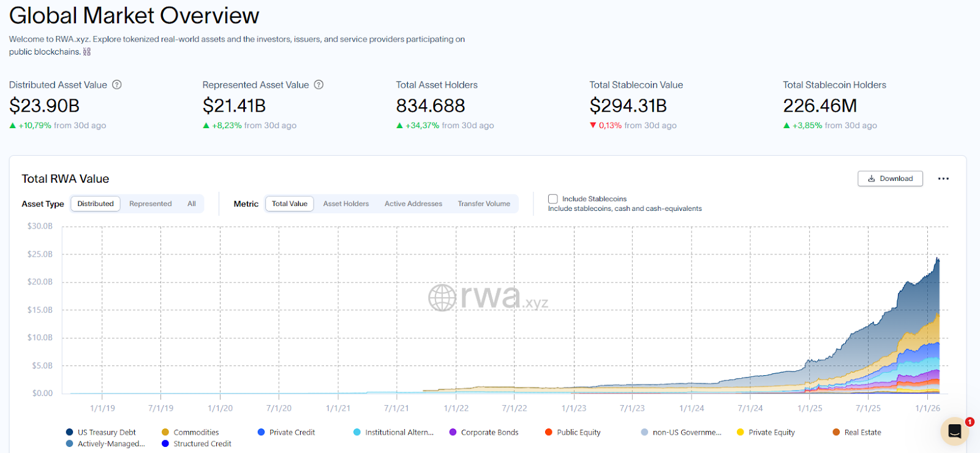Open the three-dot more options menu

[x=943, y=179]
